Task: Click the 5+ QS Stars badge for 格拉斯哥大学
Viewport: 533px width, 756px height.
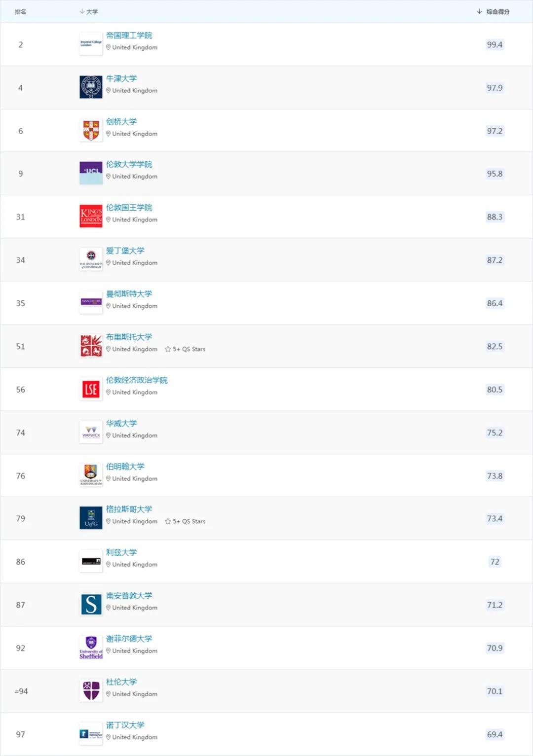Action: pyautogui.click(x=185, y=521)
